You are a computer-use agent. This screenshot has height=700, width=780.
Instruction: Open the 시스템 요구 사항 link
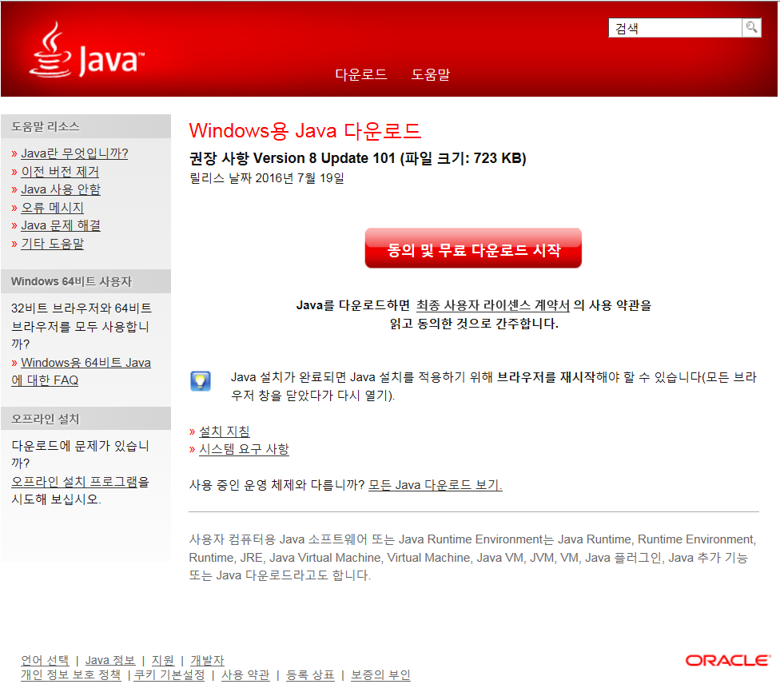[x=244, y=449]
